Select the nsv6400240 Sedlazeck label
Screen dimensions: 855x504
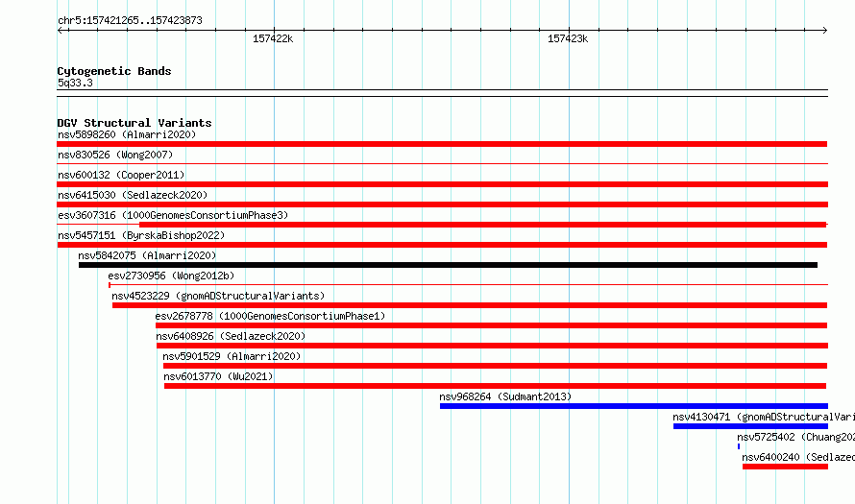798,457
